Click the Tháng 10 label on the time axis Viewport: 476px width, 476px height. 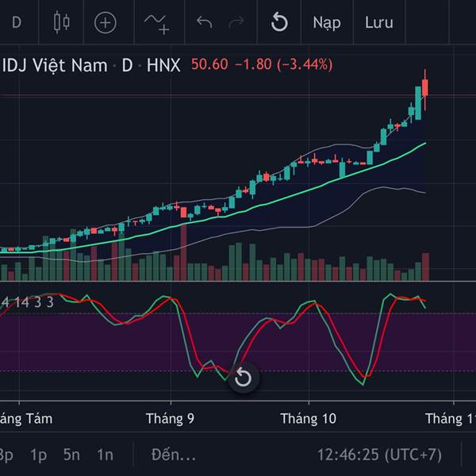308,419
